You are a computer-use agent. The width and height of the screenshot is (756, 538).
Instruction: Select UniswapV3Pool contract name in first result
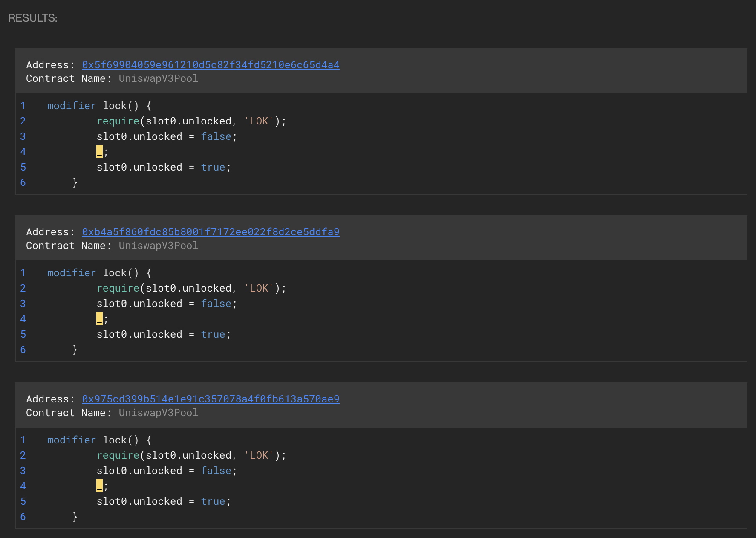point(158,78)
